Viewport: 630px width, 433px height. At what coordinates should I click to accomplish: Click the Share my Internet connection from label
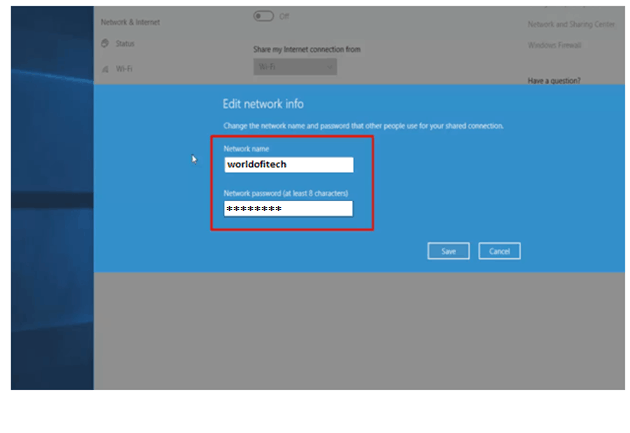[x=307, y=49]
